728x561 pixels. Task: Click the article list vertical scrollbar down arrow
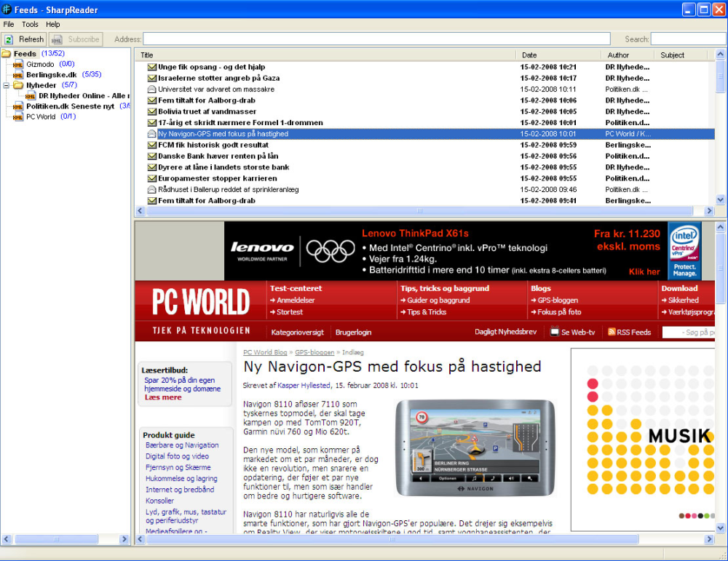pos(721,200)
